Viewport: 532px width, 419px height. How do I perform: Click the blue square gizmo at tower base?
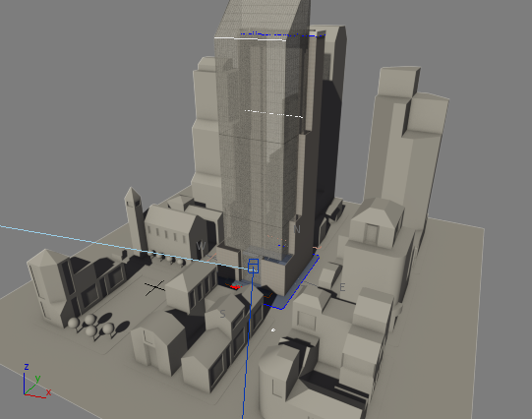pyautogui.click(x=254, y=266)
